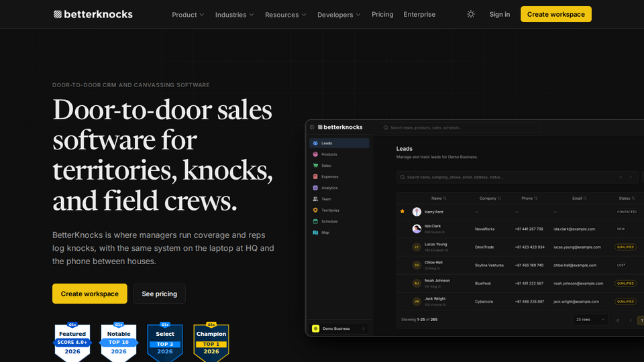Open the Product dropdown menu
644x362 pixels.
pos(188,15)
